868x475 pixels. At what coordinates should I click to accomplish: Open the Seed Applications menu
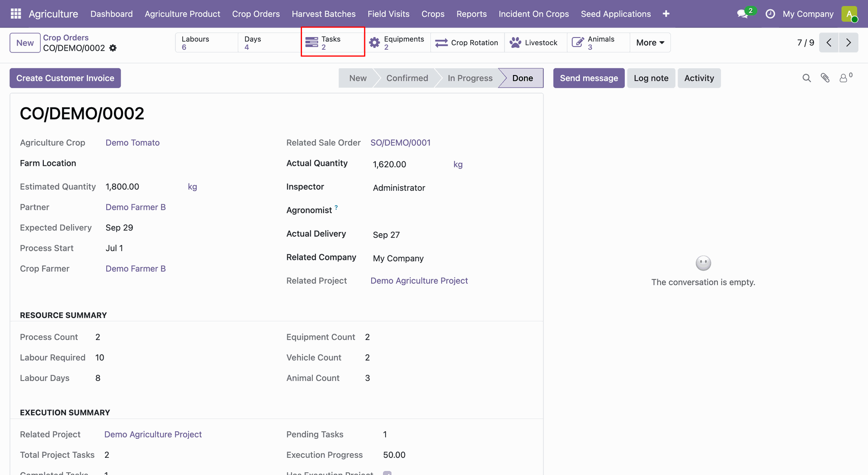pos(616,14)
